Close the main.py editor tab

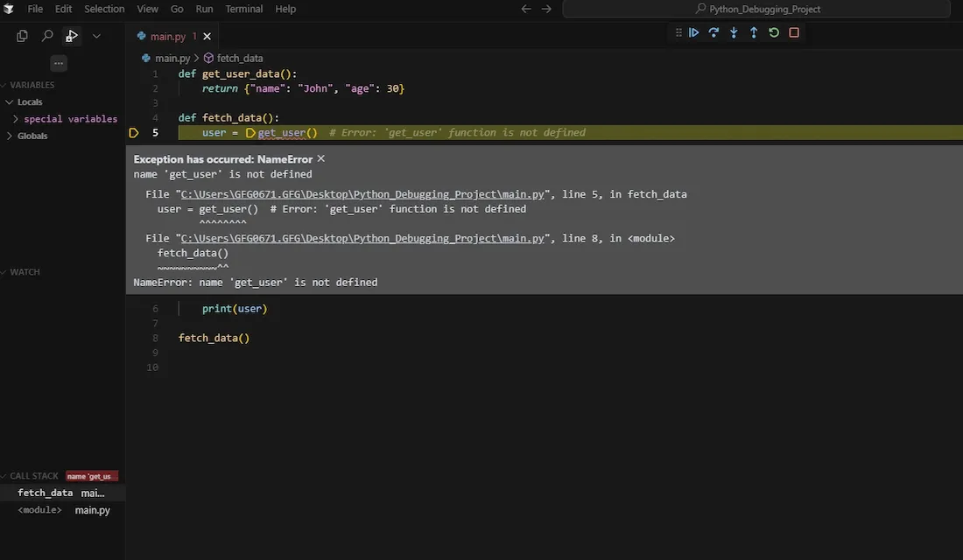[x=207, y=37]
